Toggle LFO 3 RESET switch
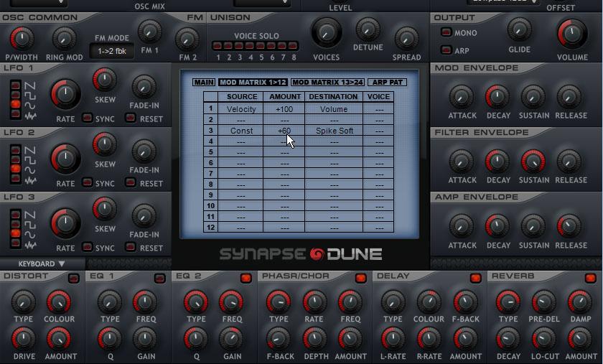Screen dimensions: 603x364 point(131,247)
